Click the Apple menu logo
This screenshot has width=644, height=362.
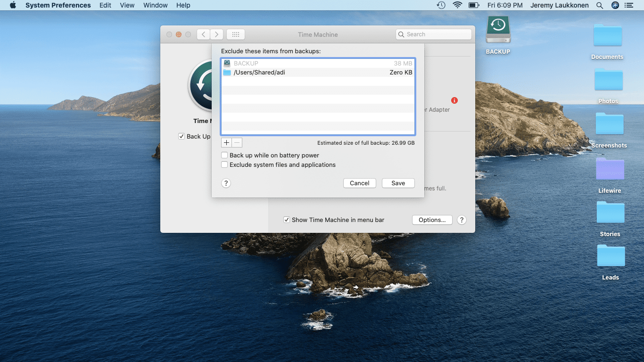click(x=13, y=5)
